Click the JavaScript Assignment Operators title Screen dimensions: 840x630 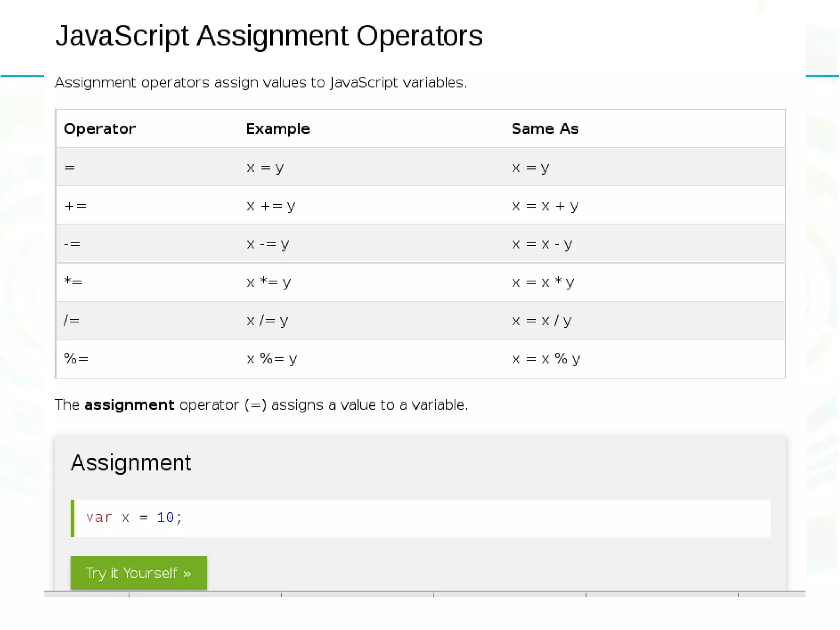(269, 36)
